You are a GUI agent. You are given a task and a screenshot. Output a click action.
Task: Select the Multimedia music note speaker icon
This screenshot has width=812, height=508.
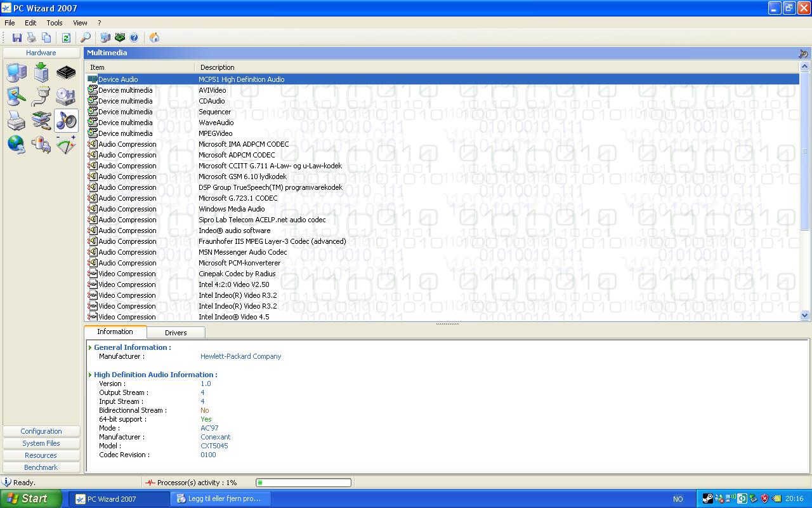tap(66, 120)
